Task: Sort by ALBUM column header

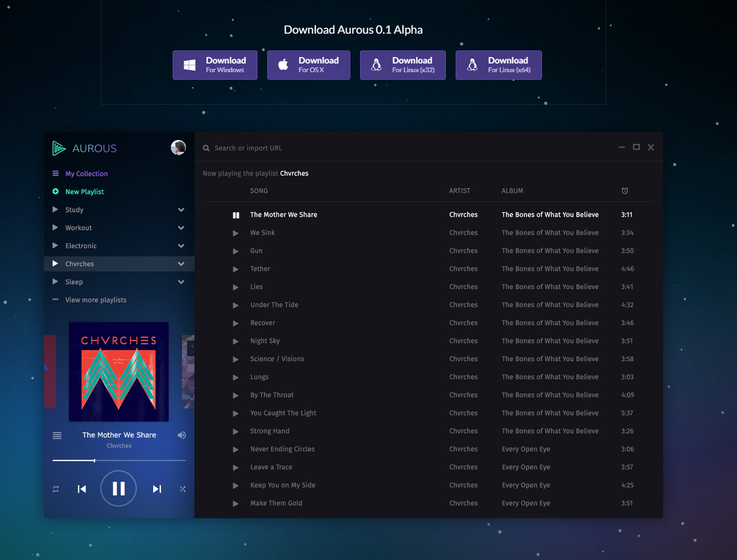Action: 512,191
